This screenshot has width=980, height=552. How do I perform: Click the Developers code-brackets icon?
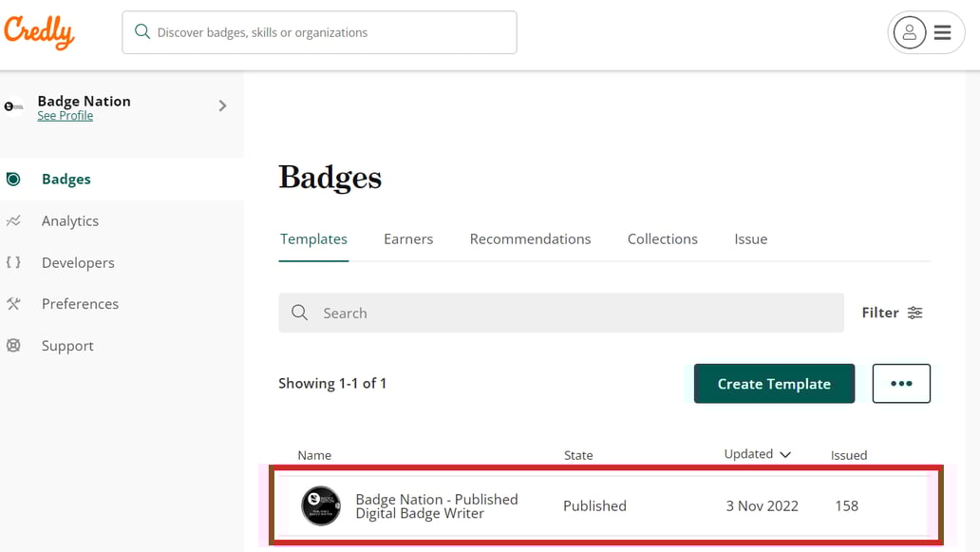pyautogui.click(x=13, y=262)
